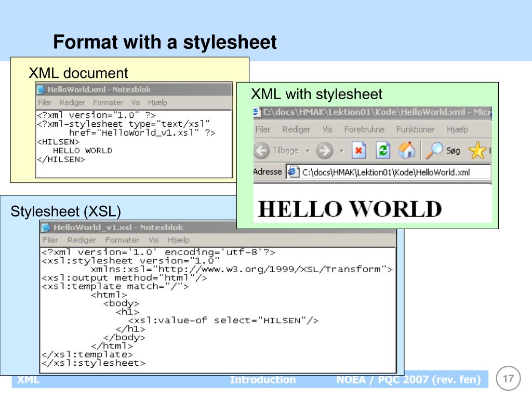Click the <HILSEN> opening tag line
The height and width of the screenshot is (399, 532).
click(x=58, y=141)
